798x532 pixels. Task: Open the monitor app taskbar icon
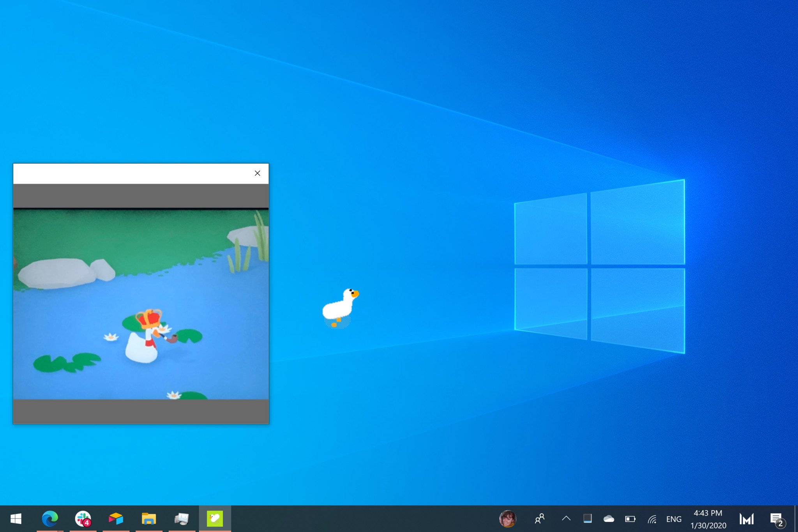182,519
